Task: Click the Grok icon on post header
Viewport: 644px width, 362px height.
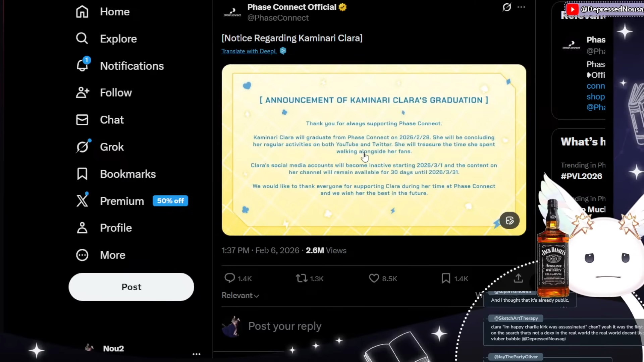Action: click(x=507, y=7)
